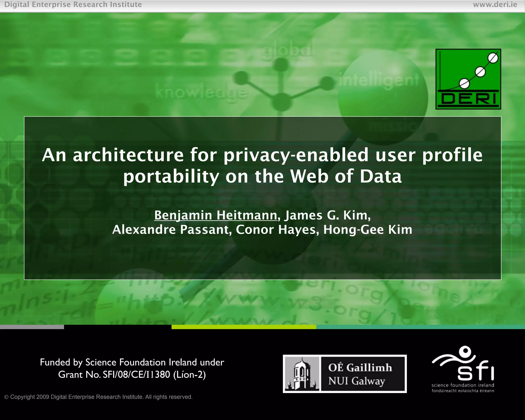Click author name Hong-Gee Kim
The height and width of the screenshot is (420, 525).
tap(368, 229)
